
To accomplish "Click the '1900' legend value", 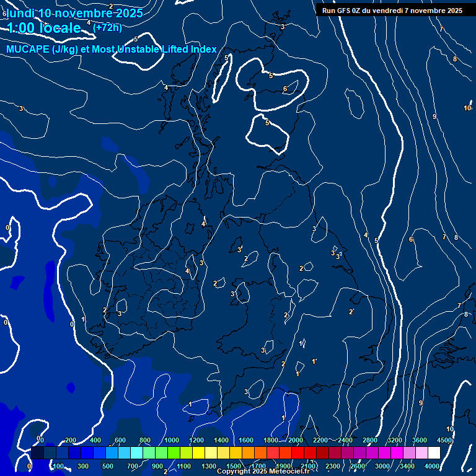I will [283, 466].
